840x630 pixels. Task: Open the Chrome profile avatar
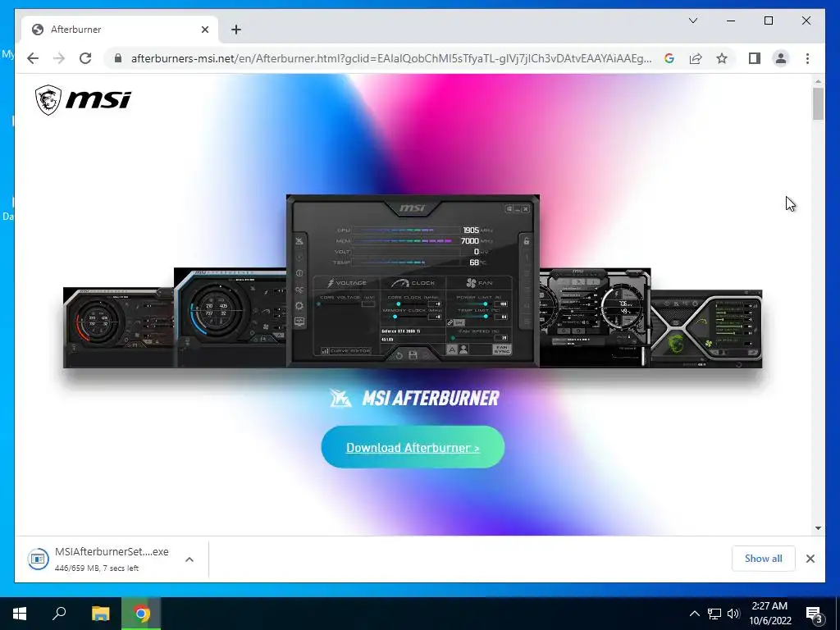(x=781, y=58)
